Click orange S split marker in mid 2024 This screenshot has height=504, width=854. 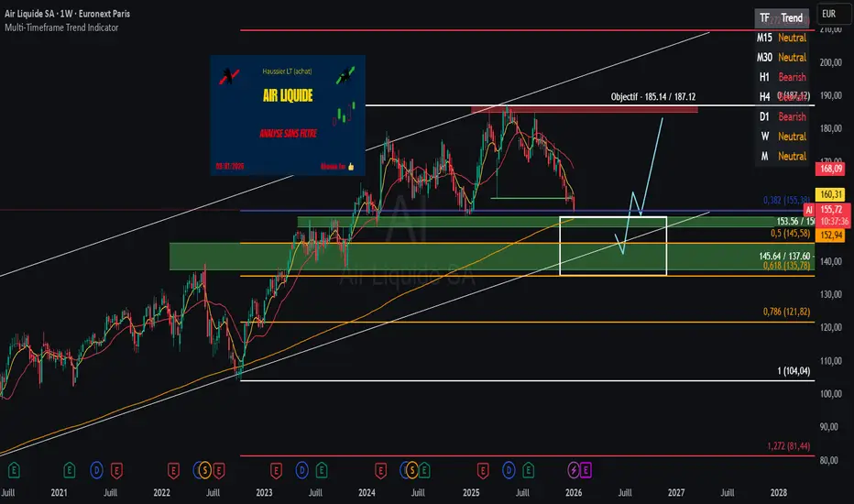[411, 470]
